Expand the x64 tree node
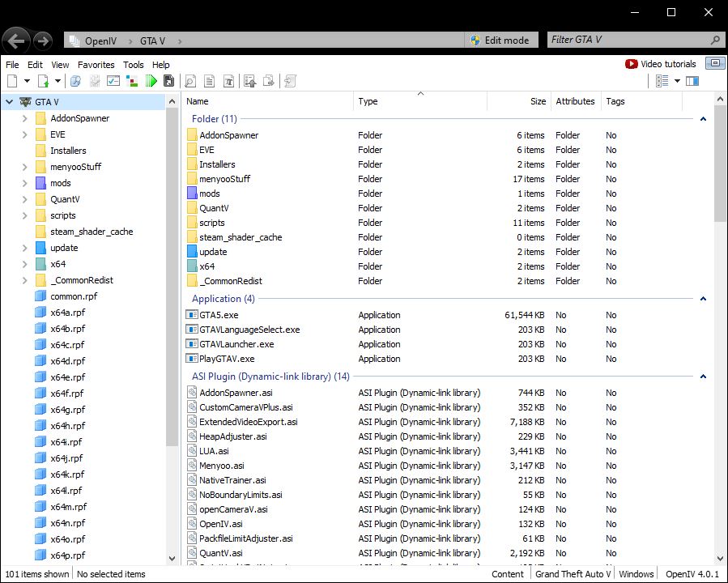Image resolution: width=728 pixels, height=583 pixels. click(25, 264)
